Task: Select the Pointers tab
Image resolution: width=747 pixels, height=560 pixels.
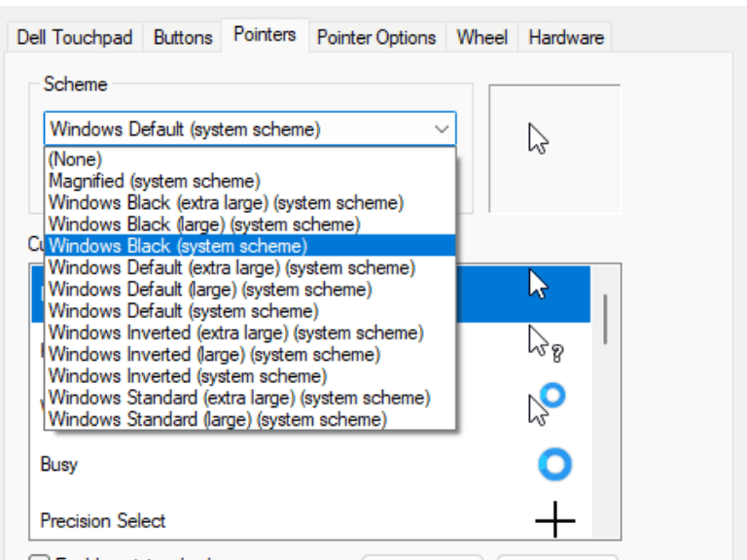Action: pyautogui.click(x=265, y=35)
